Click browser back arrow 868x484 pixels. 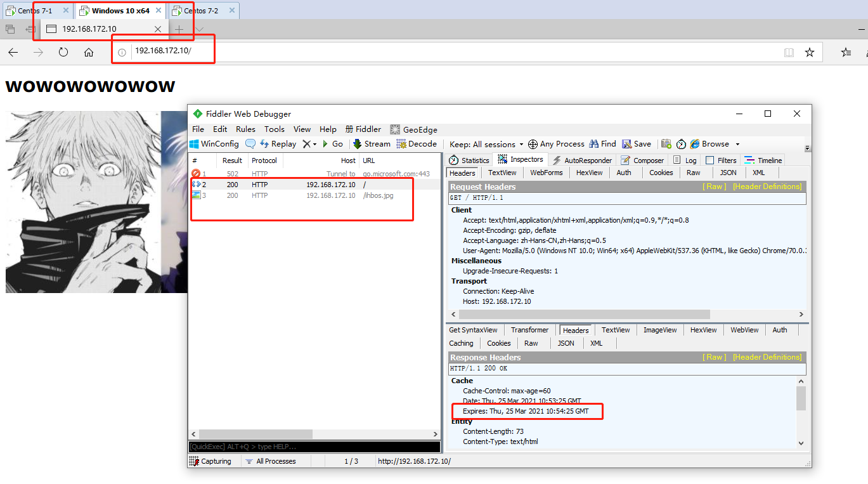13,53
